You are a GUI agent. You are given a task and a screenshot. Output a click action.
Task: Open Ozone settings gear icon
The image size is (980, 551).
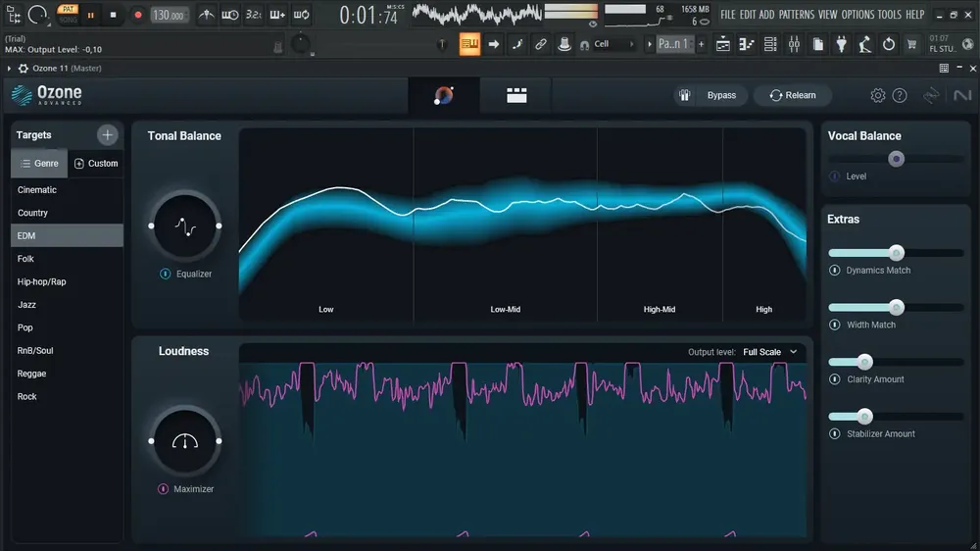point(877,95)
